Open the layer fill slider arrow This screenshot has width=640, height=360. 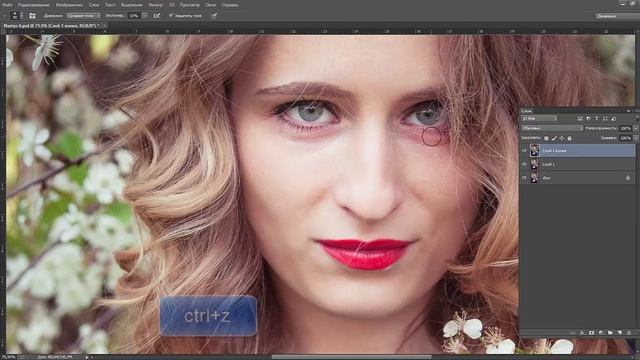click(x=636, y=138)
